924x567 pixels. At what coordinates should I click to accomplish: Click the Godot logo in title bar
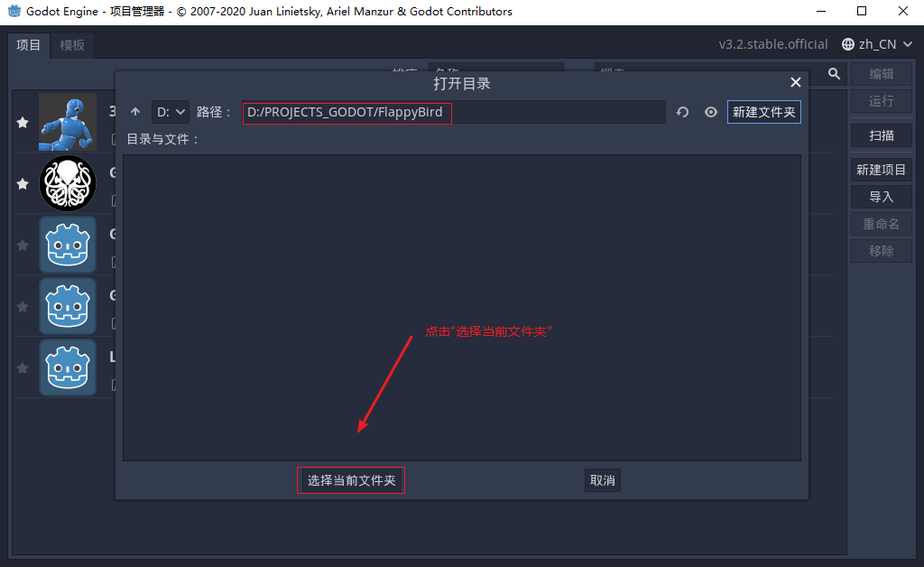pos(14,11)
